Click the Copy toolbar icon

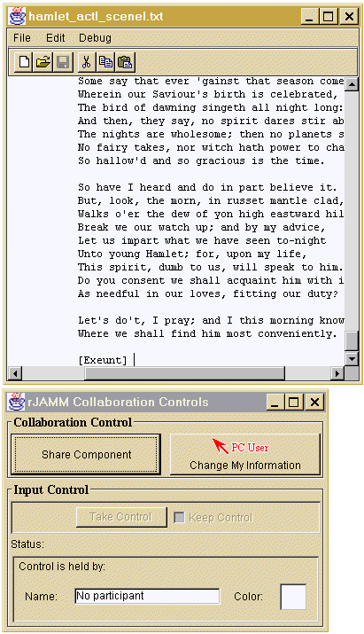[106, 62]
